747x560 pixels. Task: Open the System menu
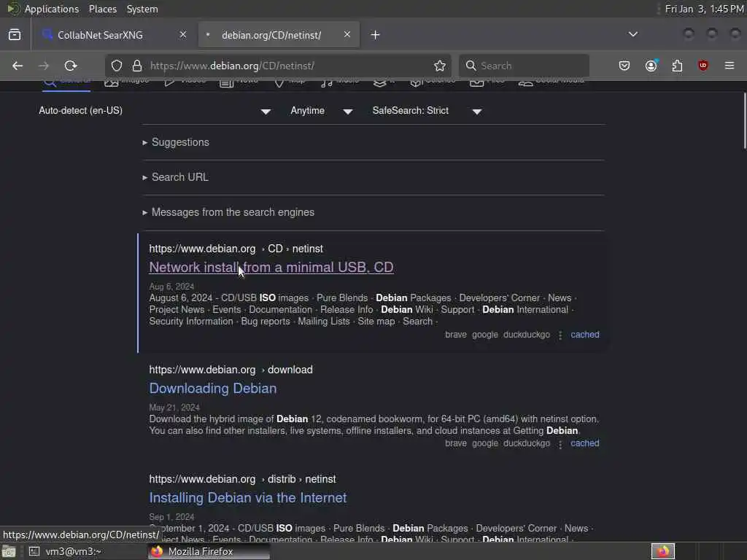point(142,9)
